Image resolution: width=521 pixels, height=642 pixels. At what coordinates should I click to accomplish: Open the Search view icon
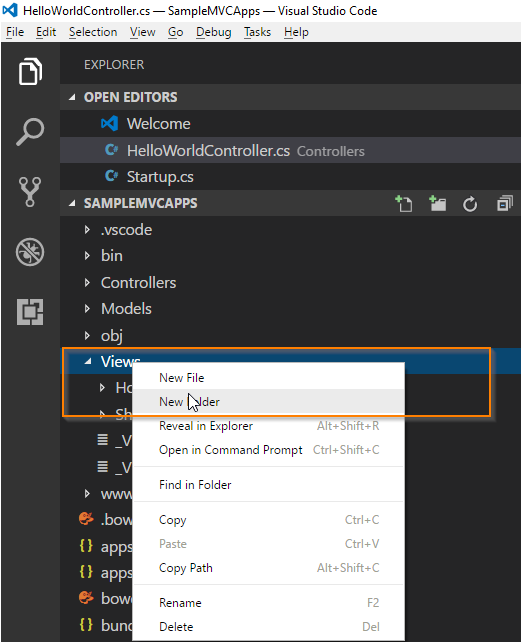[30, 132]
